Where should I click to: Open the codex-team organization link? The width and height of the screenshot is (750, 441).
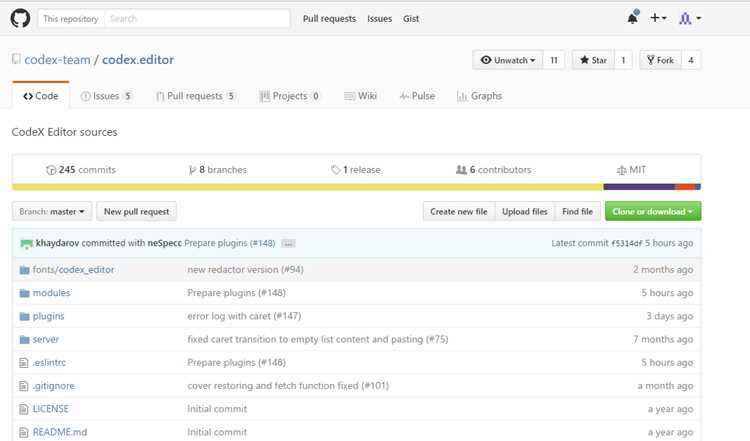coord(57,60)
